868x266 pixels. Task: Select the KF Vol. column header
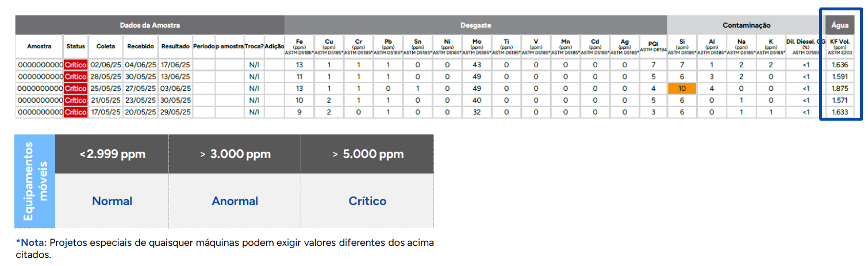point(840,46)
